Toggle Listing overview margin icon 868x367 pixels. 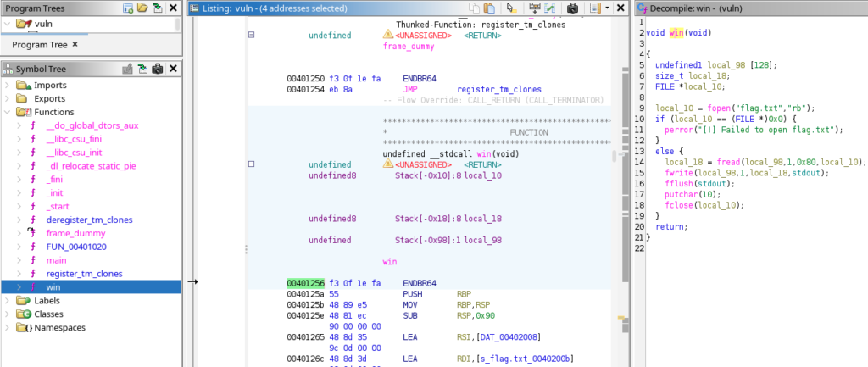[595, 8]
